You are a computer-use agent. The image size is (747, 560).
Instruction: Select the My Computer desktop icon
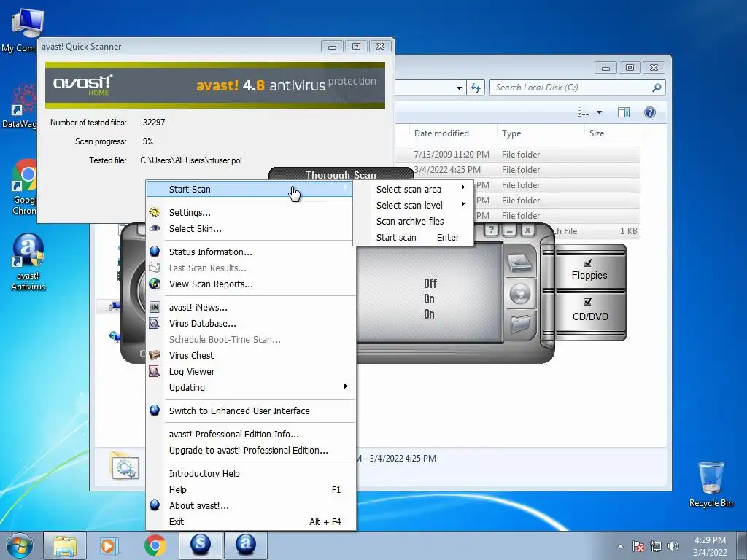(23, 31)
